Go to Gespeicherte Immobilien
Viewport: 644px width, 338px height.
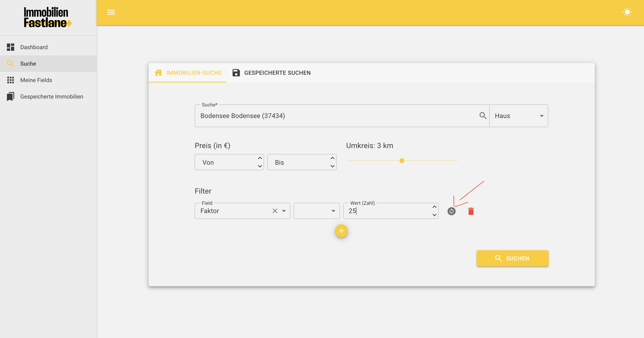coord(52,96)
